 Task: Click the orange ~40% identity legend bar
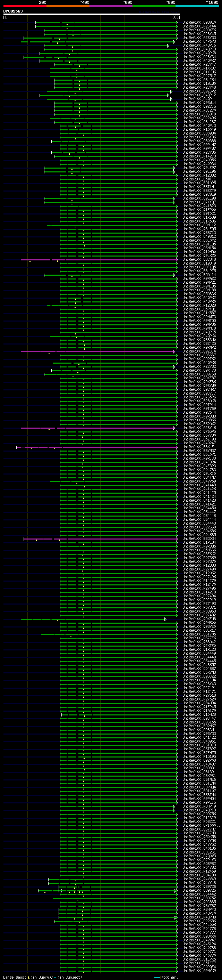[x=68, y=6]
